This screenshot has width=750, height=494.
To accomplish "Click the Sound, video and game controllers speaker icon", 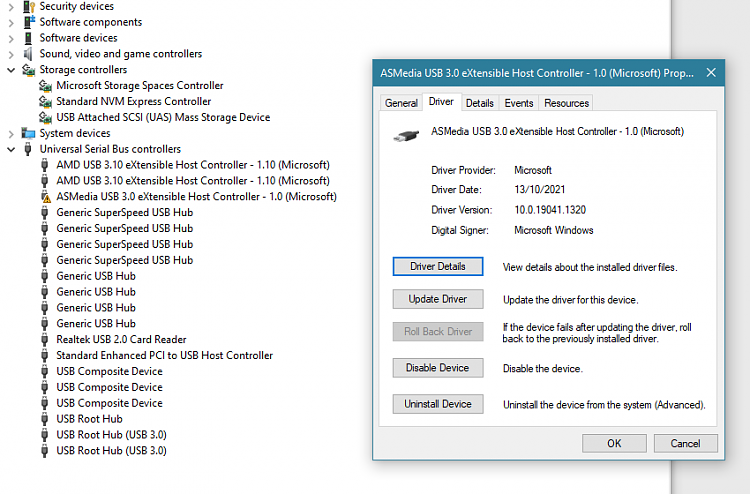I will 29,54.
